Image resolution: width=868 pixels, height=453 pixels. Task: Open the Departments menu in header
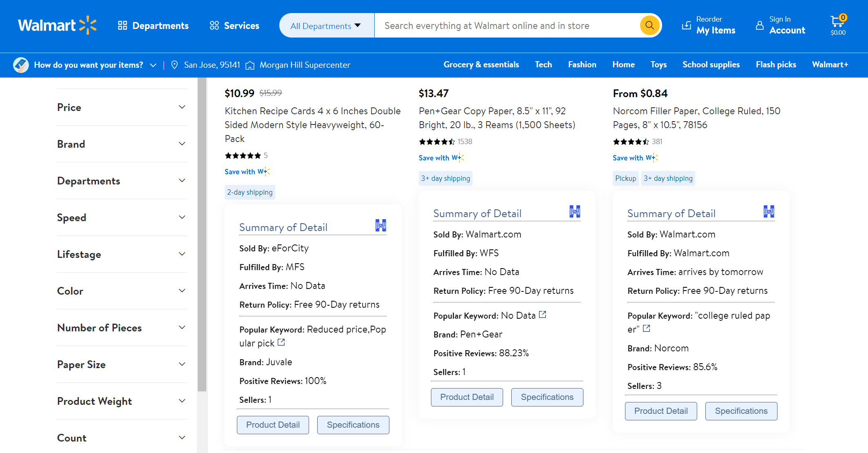point(153,26)
